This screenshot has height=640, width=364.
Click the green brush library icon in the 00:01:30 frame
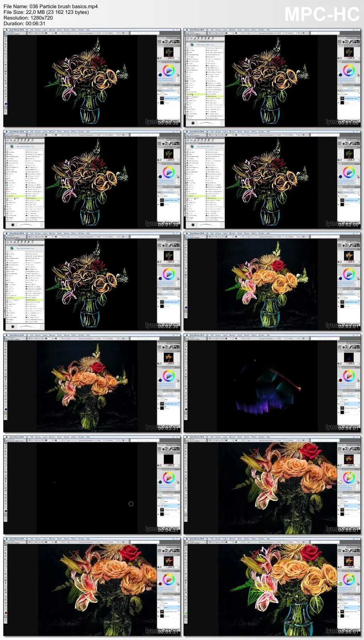[12, 146]
